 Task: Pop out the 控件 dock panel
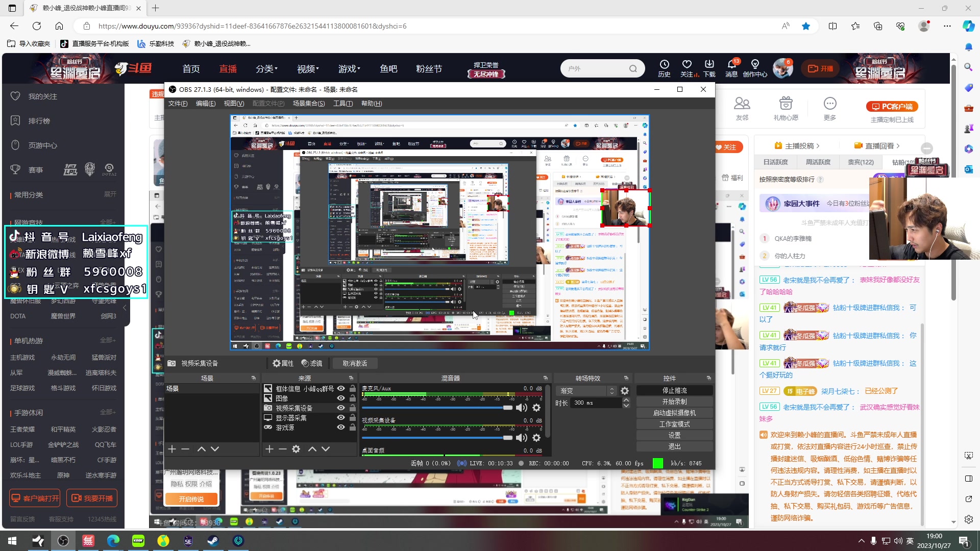tap(709, 378)
